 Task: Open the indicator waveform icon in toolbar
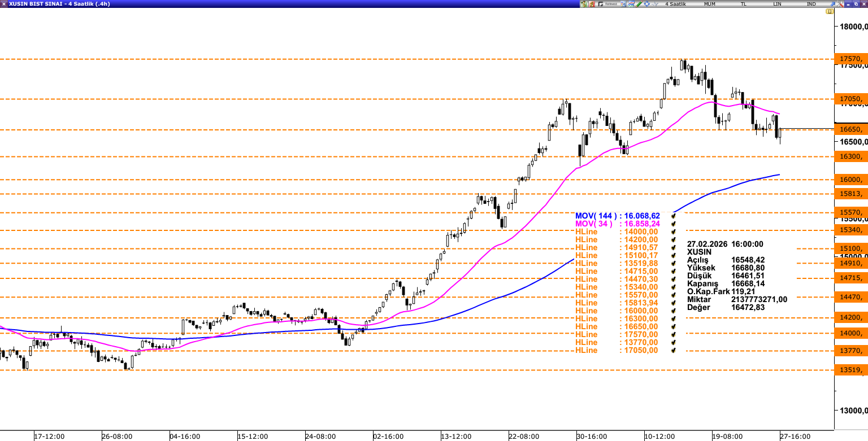(654, 4)
